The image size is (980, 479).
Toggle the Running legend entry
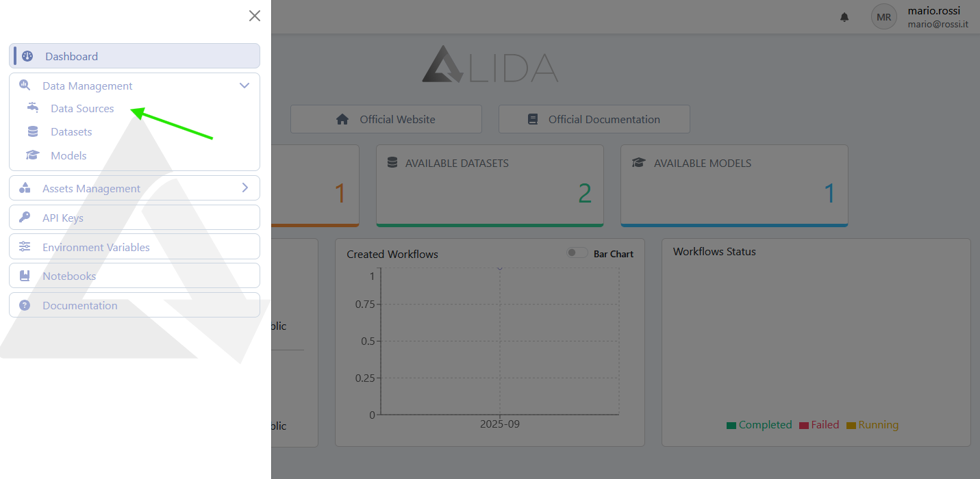tap(872, 425)
